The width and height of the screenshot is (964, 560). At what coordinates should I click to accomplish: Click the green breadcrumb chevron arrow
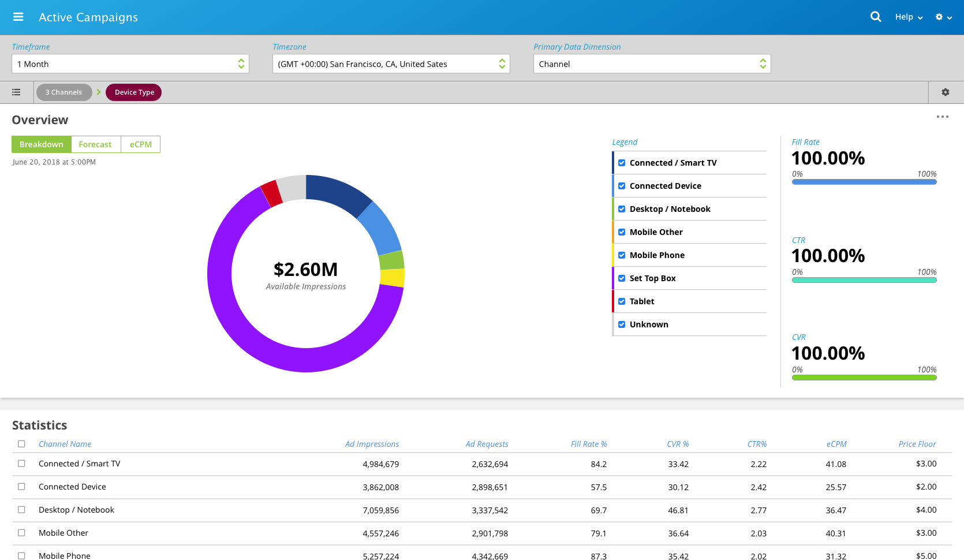99,92
